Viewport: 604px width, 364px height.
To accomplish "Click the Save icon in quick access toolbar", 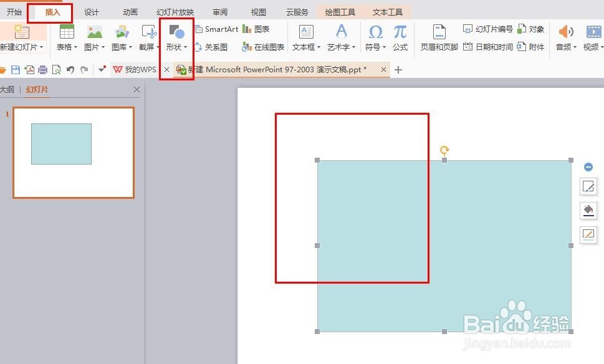I will coord(16,70).
